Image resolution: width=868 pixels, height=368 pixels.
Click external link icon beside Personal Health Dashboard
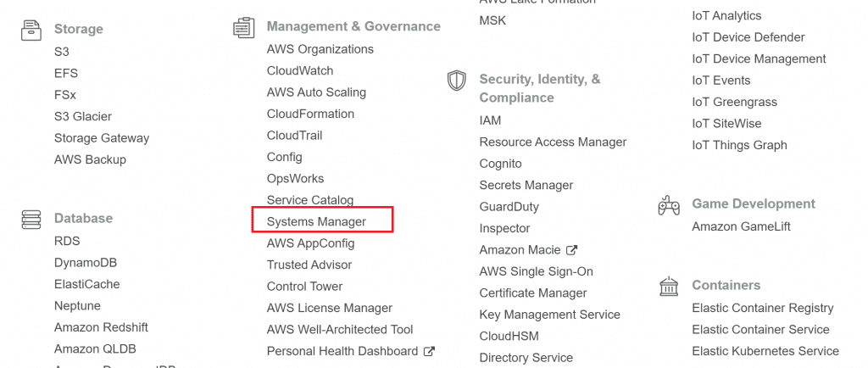[430, 351]
